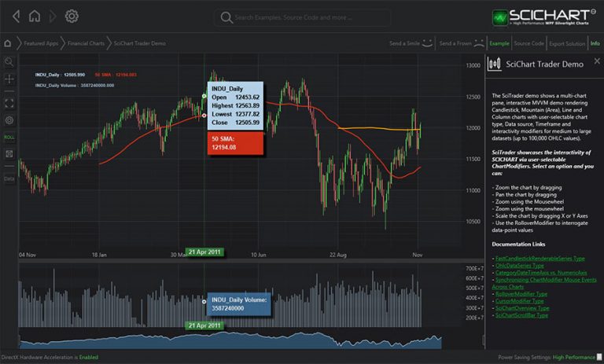Switch to the Example tab
This screenshot has width=604, height=364.
499,43
